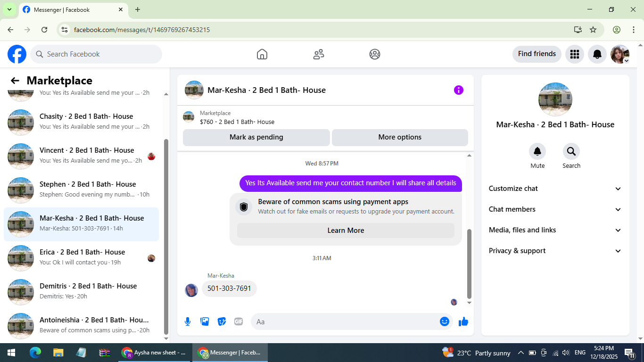This screenshot has width=644, height=362.
Task: Open Chrome's three-dot menu
Action: click(634, 30)
